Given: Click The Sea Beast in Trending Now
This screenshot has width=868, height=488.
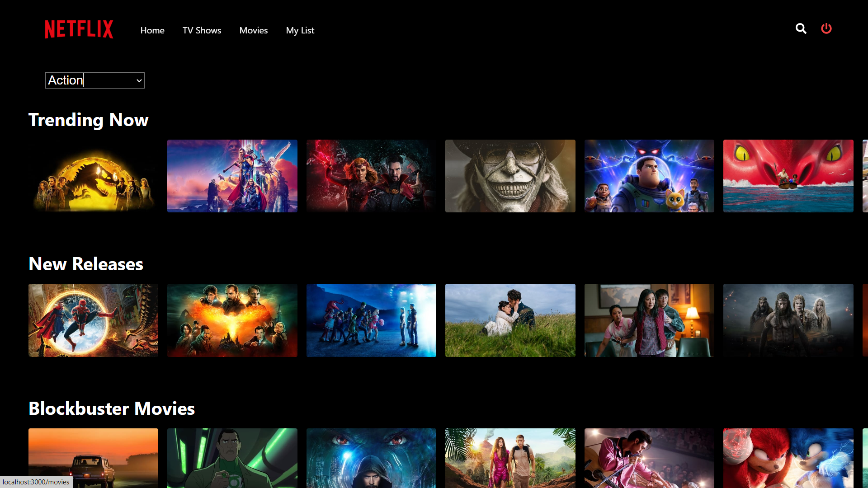Looking at the screenshot, I should pos(788,176).
